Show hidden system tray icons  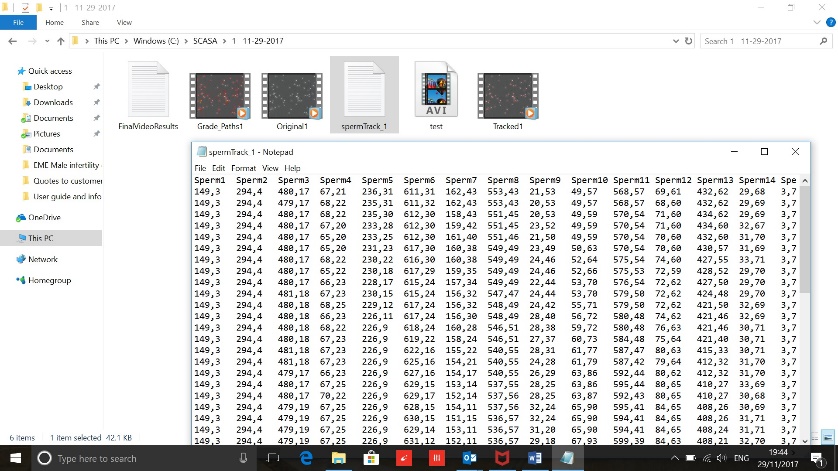[x=674, y=458]
